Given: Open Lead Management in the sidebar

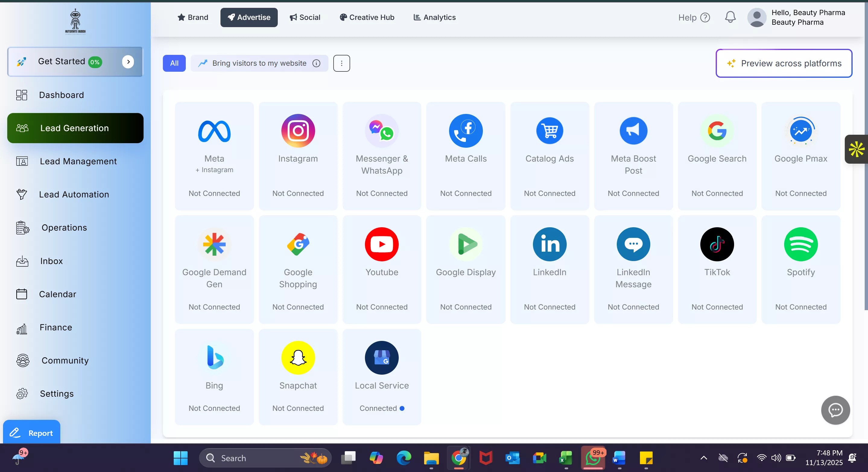Looking at the screenshot, I should (78, 161).
